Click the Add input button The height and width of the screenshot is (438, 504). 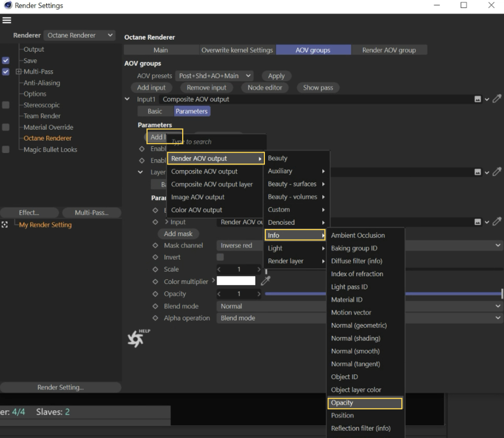tap(152, 88)
